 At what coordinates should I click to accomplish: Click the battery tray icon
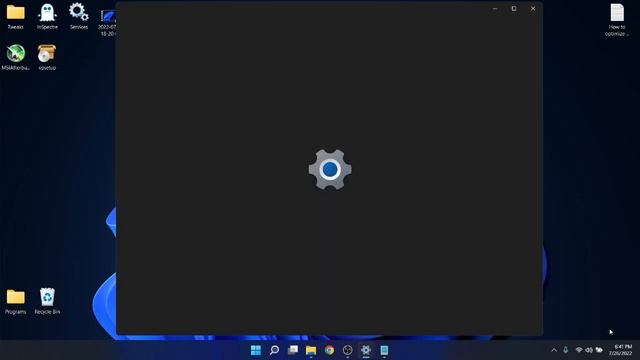click(x=599, y=350)
